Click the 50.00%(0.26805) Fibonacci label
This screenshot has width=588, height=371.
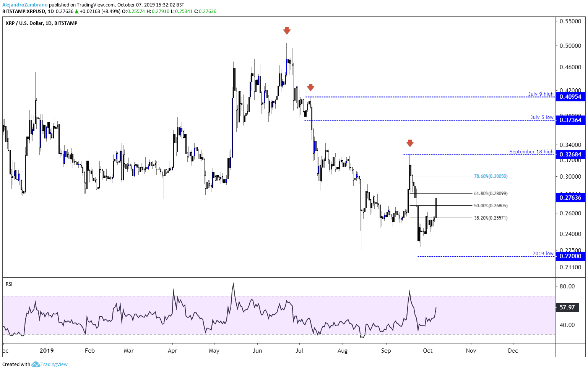click(491, 206)
